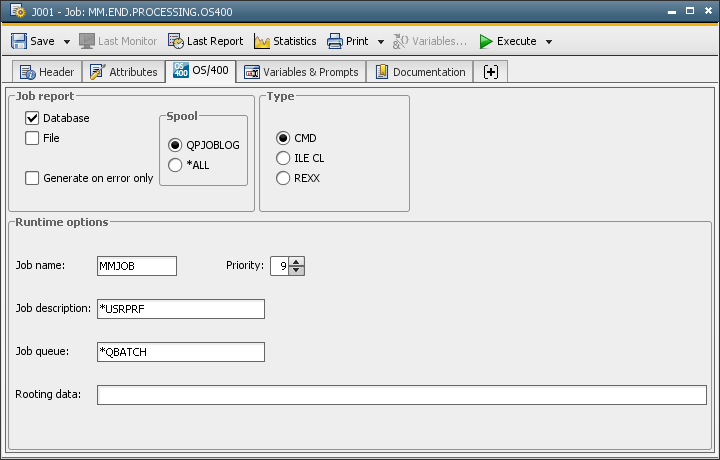
Task: Select the *ALL spool radio button
Action: [x=175, y=165]
